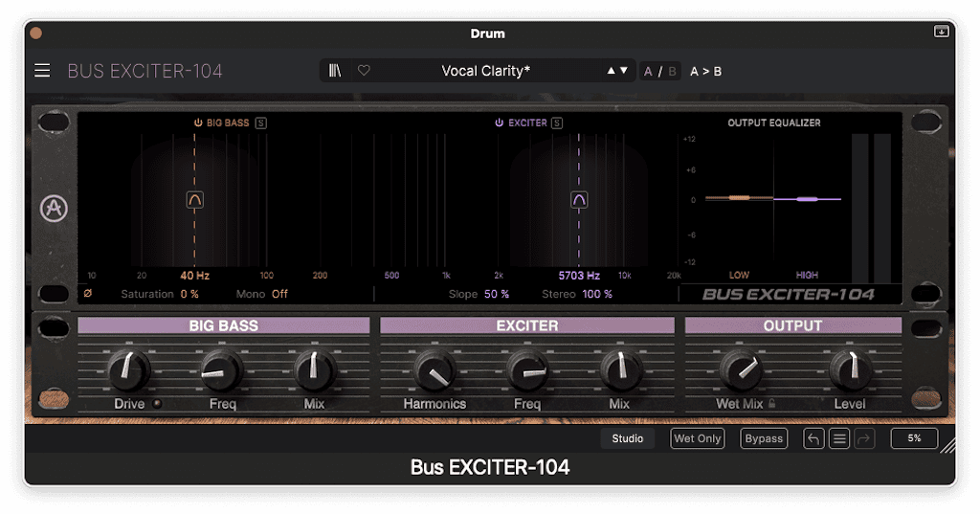Open the preset library browser icon
Screen dimensions: 980x514
(x=335, y=71)
